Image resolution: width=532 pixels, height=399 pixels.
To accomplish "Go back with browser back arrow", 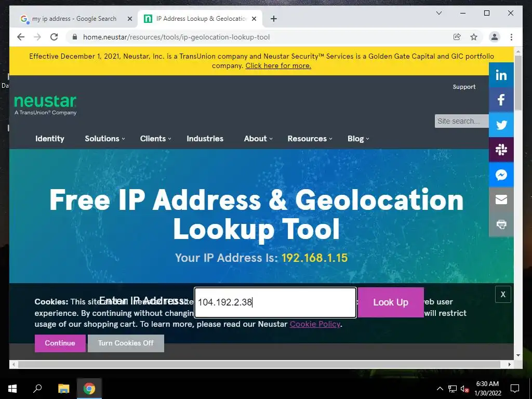I will click(x=21, y=37).
